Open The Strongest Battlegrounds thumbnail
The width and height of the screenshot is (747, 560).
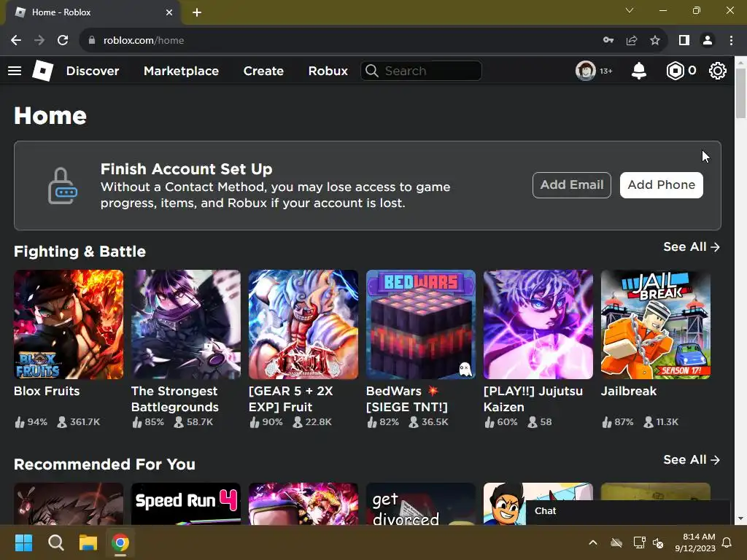[186, 324]
